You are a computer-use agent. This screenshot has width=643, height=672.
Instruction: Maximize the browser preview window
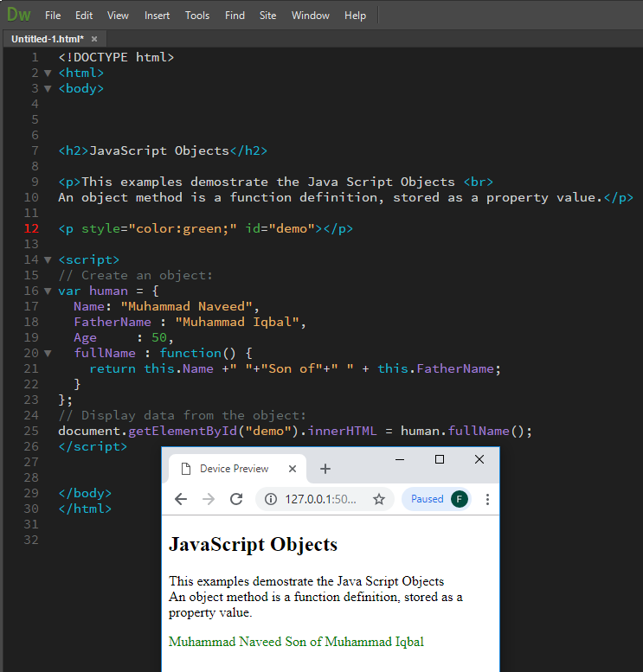coord(440,459)
